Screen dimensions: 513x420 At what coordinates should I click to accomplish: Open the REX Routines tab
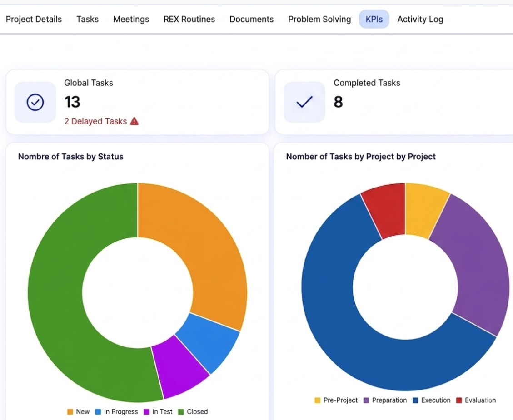[189, 19]
